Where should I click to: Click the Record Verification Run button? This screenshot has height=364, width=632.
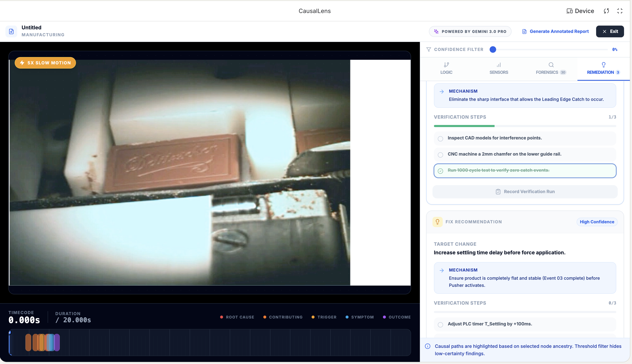[525, 192]
